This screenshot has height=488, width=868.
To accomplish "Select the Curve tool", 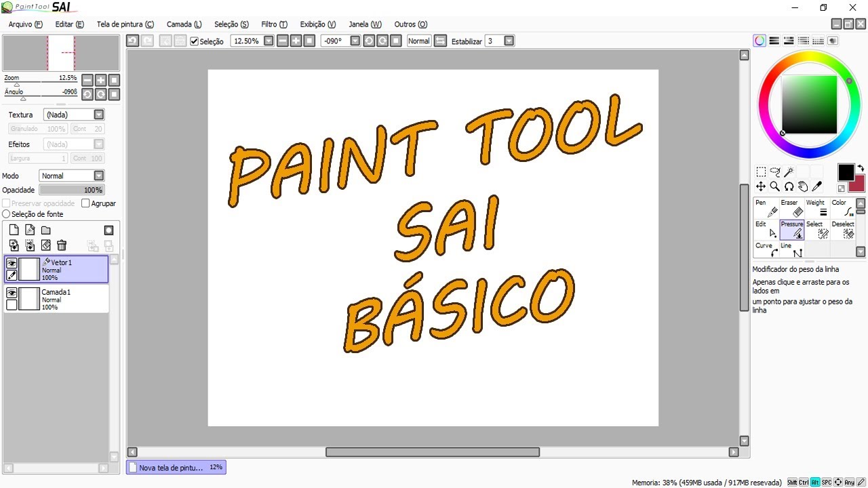I will pyautogui.click(x=766, y=250).
